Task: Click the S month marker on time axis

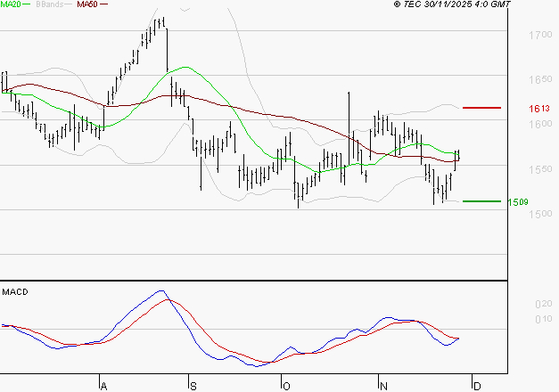Action: (193, 387)
